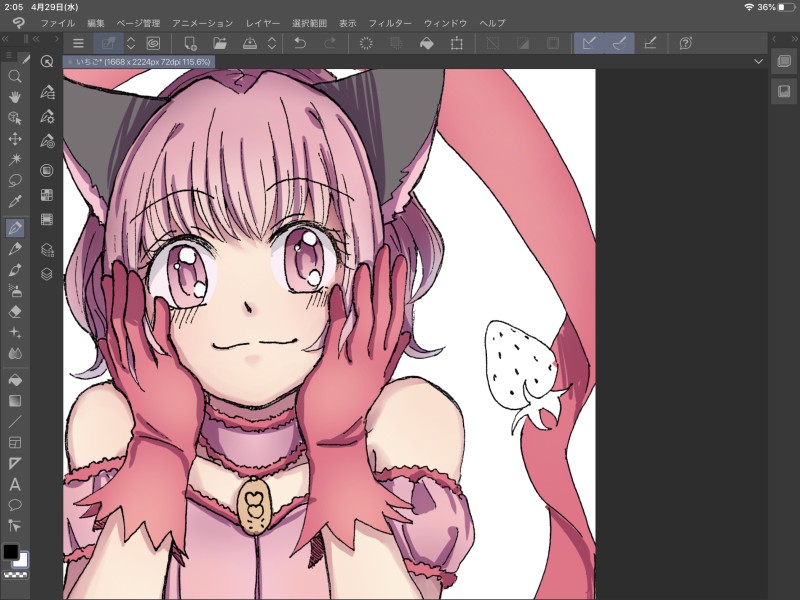Collapse left tool palette with double chevron
The width and height of the screenshot is (800, 600).
6,39
